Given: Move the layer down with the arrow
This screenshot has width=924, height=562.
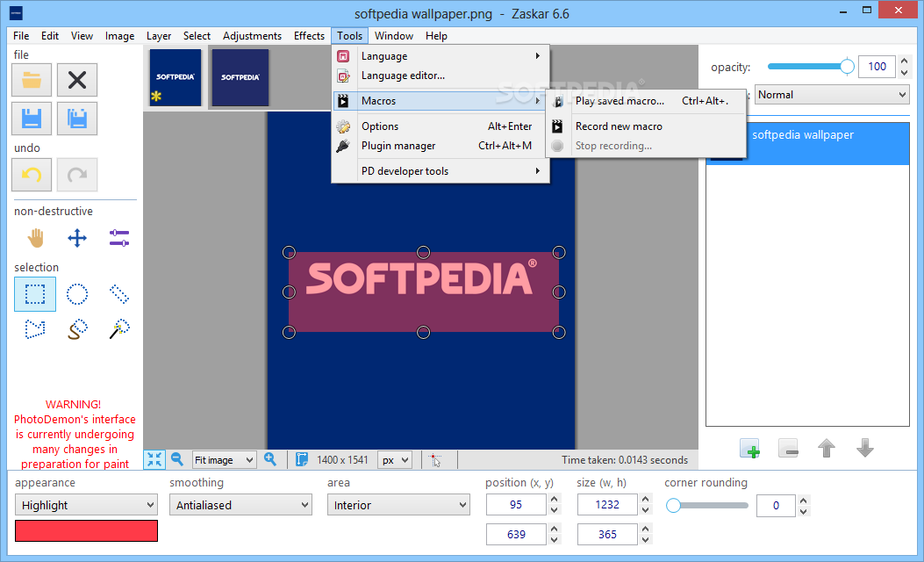Looking at the screenshot, I should click(x=864, y=448).
